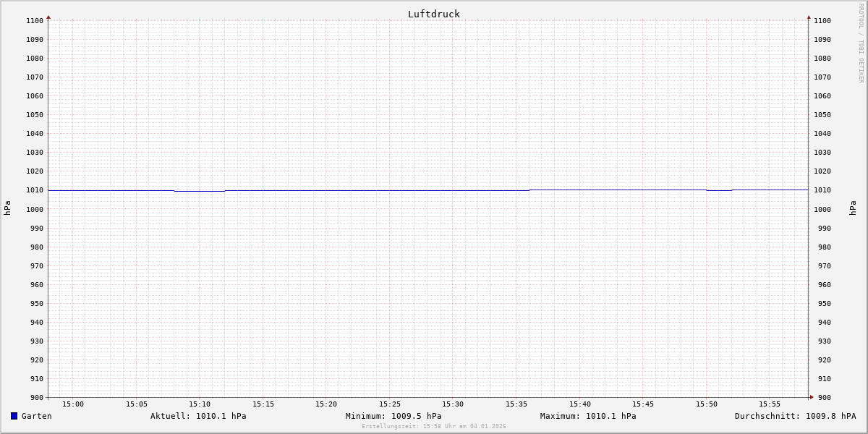The width and height of the screenshot is (868, 434).
Task: Click the 1100 label on right axis
Action: 822,21
